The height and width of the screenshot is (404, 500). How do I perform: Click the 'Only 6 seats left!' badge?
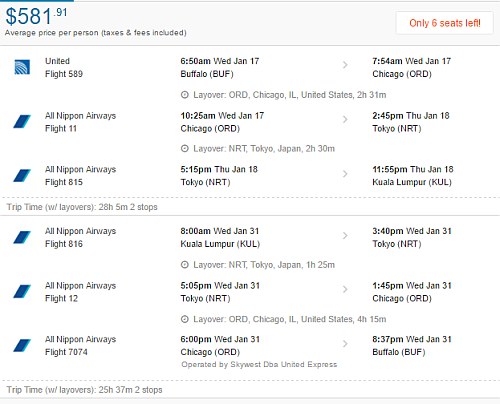pos(445,23)
